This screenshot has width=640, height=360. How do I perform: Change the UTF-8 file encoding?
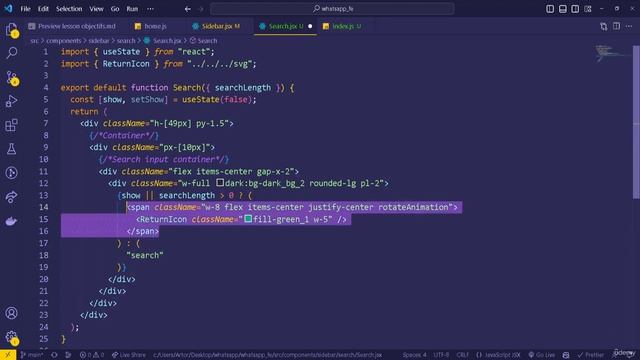[x=441, y=355]
